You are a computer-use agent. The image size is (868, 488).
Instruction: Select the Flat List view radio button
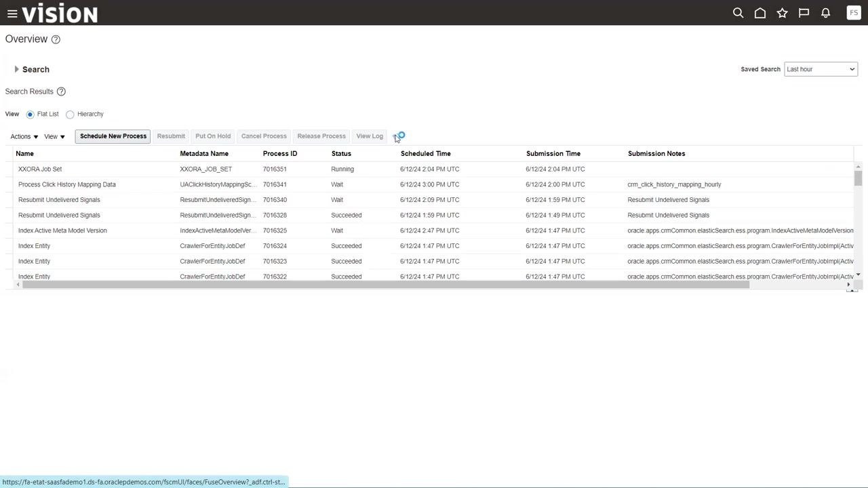pyautogui.click(x=30, y=115)
